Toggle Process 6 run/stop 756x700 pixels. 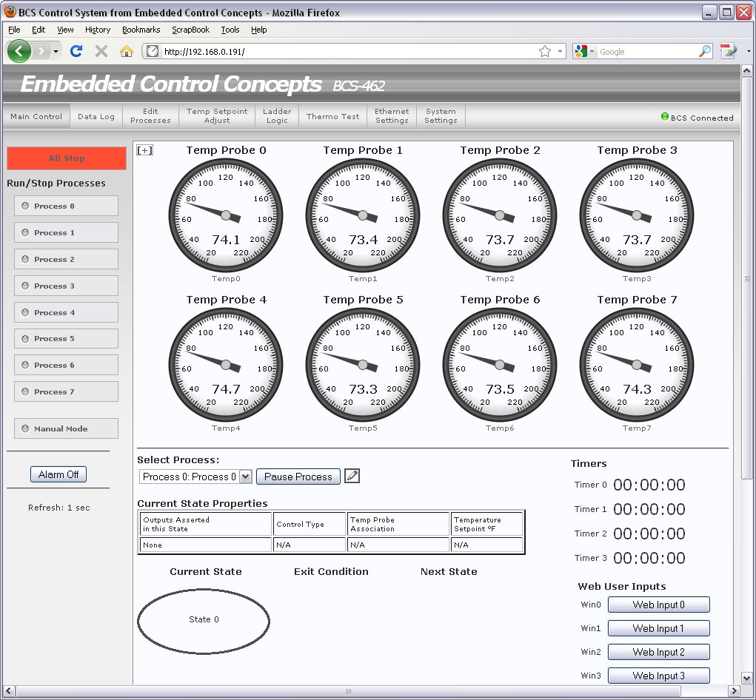point(66,365)
